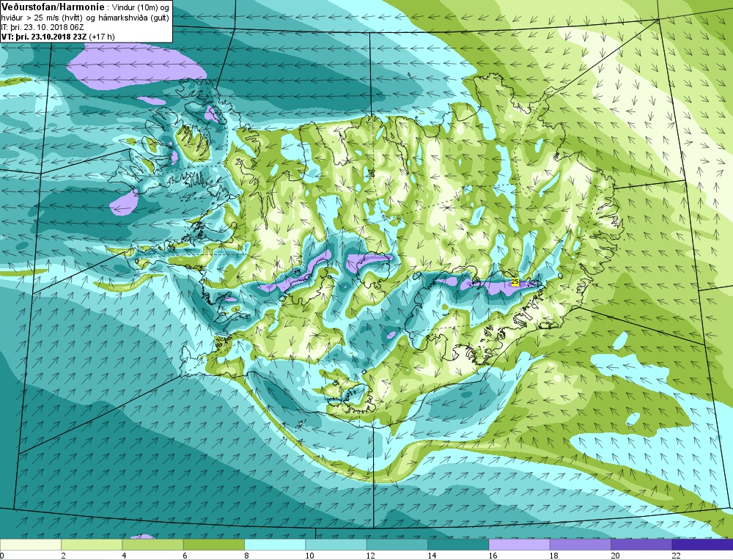
Task: Click the 'VT: þri. 23.10.2018 23Z (+17 h)' line
Action: 57,37
